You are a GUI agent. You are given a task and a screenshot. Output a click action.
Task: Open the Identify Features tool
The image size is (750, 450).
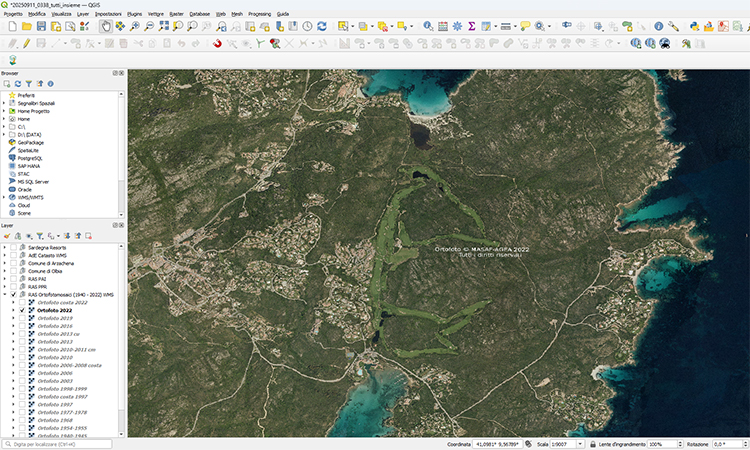point(427,26)
